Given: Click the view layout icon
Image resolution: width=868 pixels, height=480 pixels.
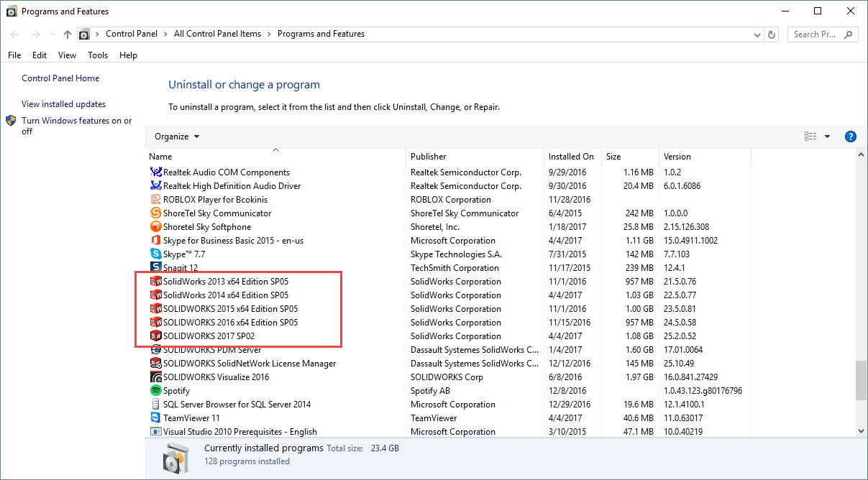Looking at the screenshot, I should tap(810, 137).
